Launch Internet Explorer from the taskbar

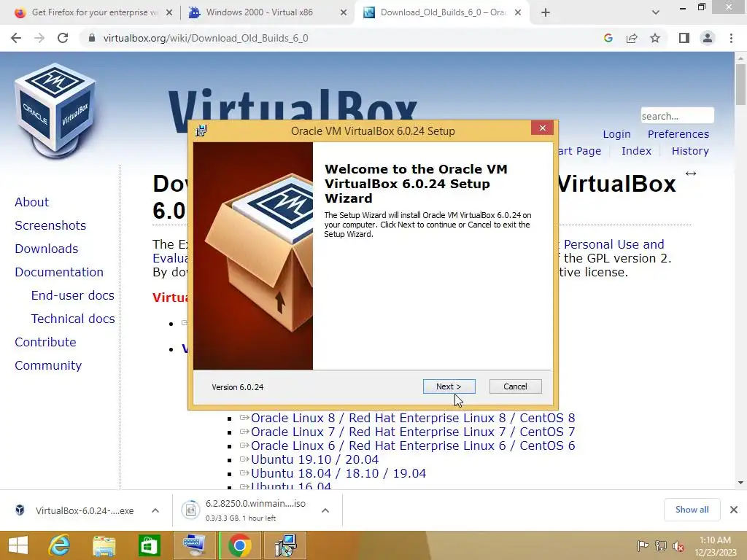coord(58,545)
